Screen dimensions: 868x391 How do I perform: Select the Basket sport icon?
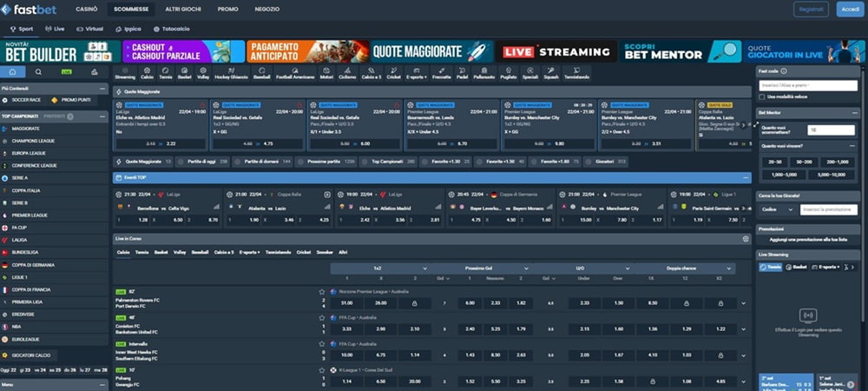[x=184, y=73]
